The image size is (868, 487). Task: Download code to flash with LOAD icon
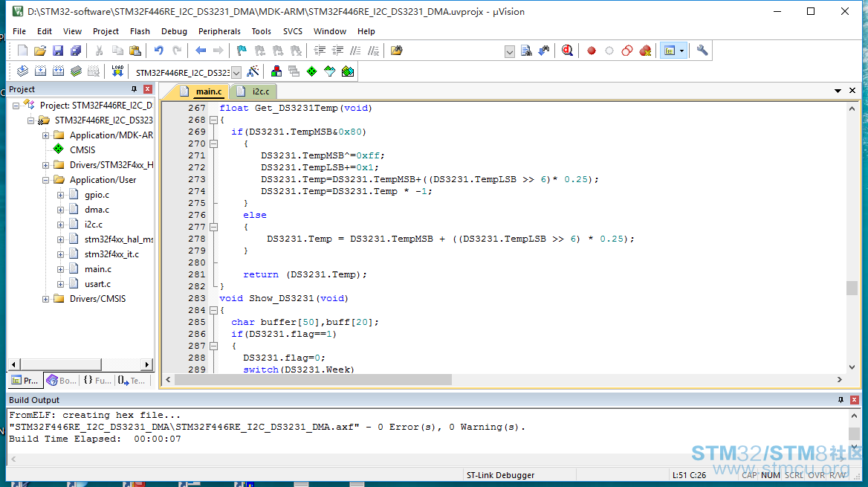pos(117,71)
